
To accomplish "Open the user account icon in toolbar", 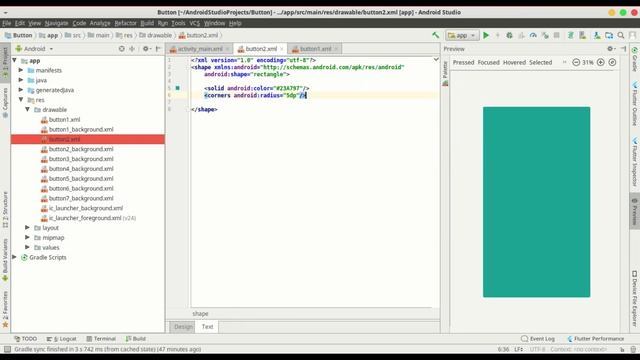I will coord(633,36).
